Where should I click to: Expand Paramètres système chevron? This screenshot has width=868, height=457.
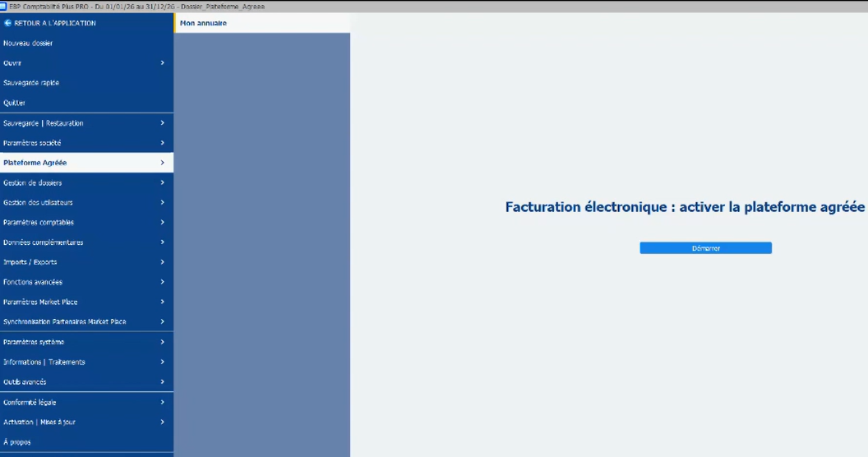tap(162, 342)
